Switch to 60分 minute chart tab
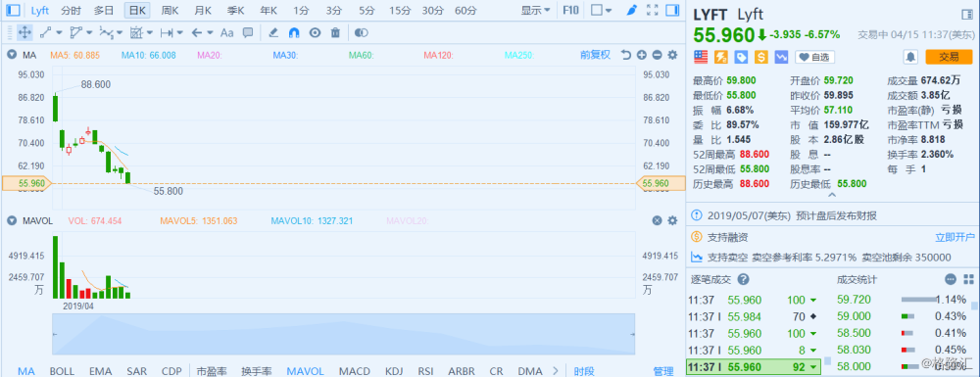The height and width of the screenshot is (377, 980). click(465, 10)
